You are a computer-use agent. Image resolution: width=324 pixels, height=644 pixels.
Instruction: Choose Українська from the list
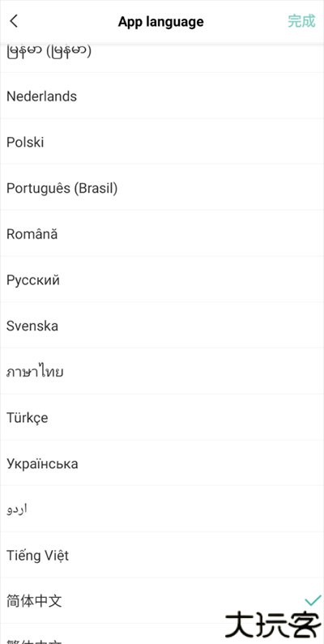tap(162, 463)
